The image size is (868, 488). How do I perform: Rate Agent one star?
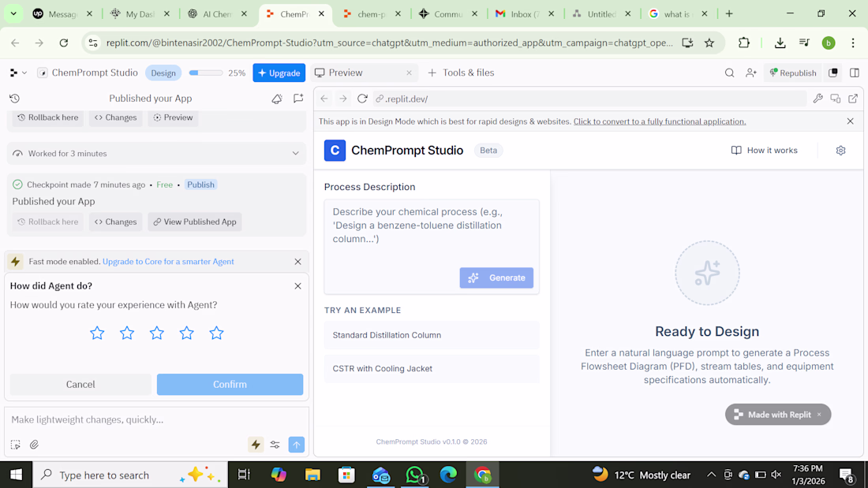pyautogui.click(x=97, y=333)
